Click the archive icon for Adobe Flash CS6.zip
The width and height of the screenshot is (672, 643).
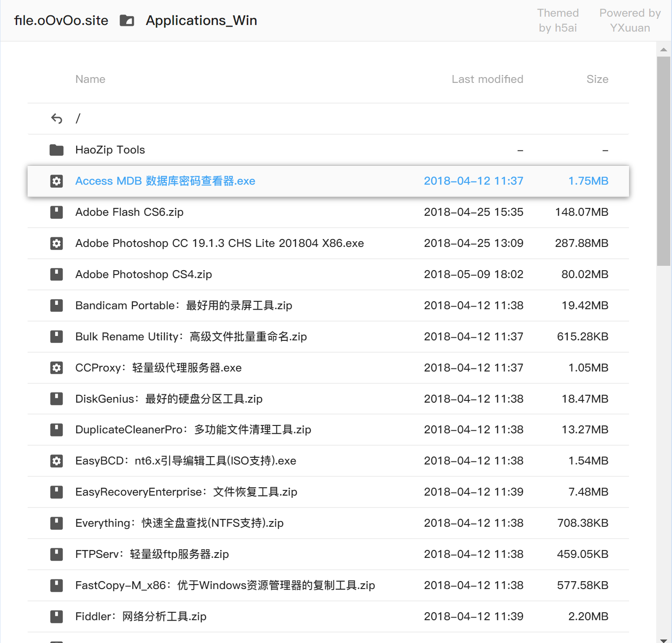(57, 212)
